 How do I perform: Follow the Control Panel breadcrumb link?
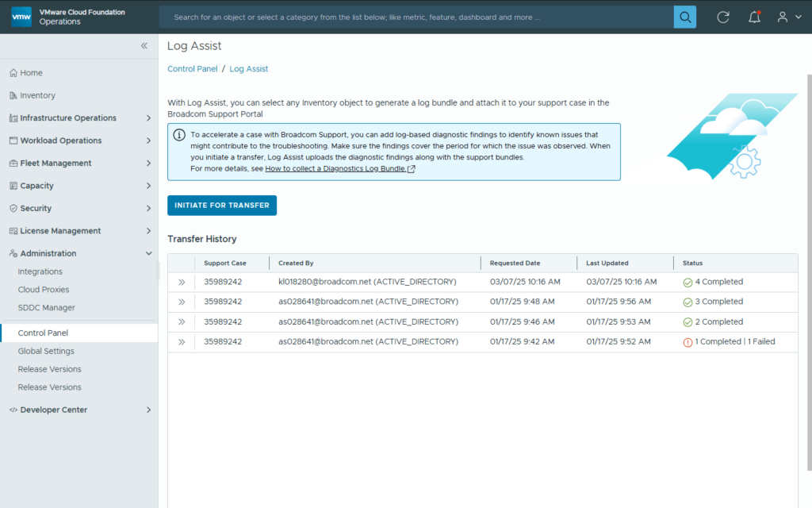click(x=192, y=69)
